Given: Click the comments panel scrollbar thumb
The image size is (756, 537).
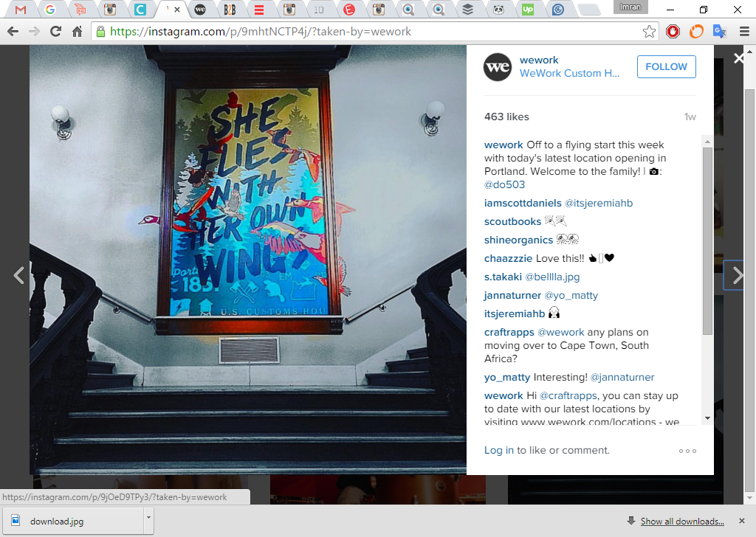Looking at the screenshot, I should point(707,240).
